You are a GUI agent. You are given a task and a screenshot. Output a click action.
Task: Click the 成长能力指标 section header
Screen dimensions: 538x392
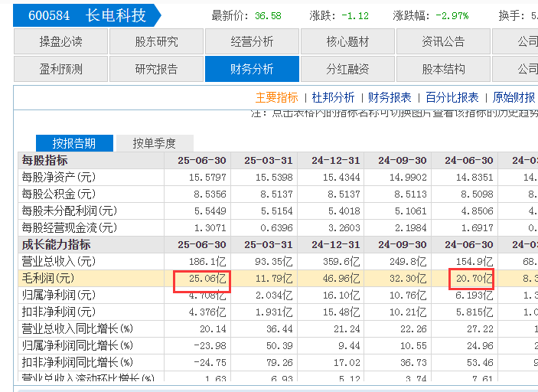coord(56,244)
